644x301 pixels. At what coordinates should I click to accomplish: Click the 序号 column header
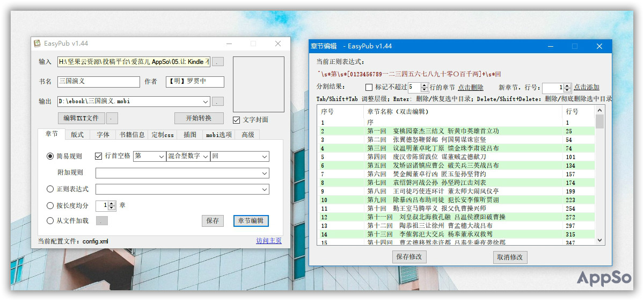tap(340, 111)
